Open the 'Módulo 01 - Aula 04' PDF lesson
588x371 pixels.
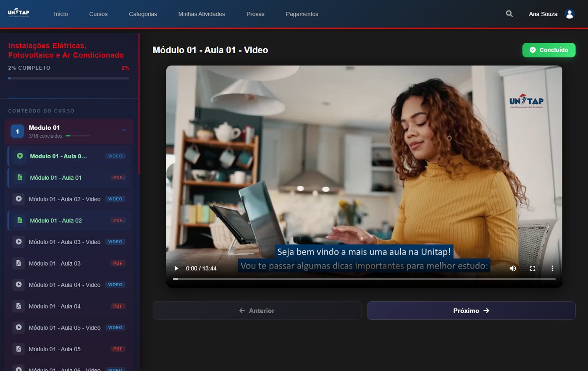coord(69,306)
